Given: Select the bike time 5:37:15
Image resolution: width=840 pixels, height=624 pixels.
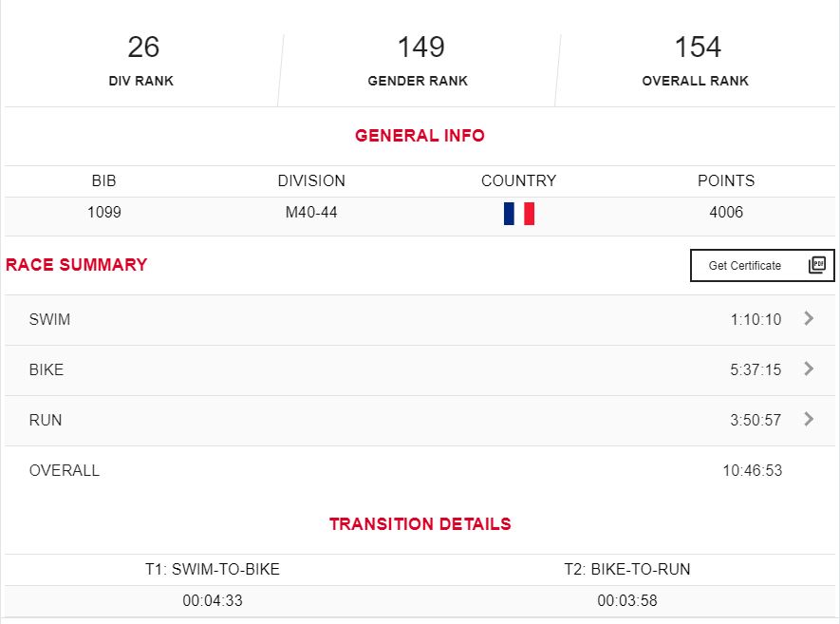Looking at the screenshot, I should [756, 369].
